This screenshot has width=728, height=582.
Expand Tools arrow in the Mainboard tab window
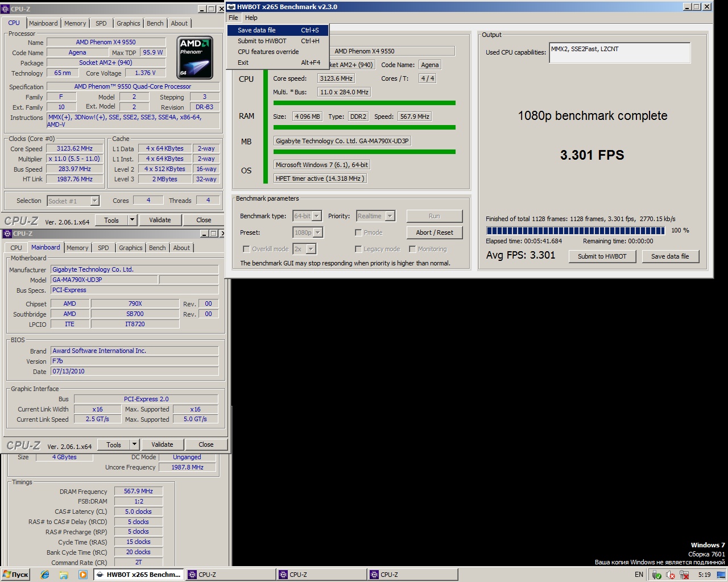click(x=134, y=444)
